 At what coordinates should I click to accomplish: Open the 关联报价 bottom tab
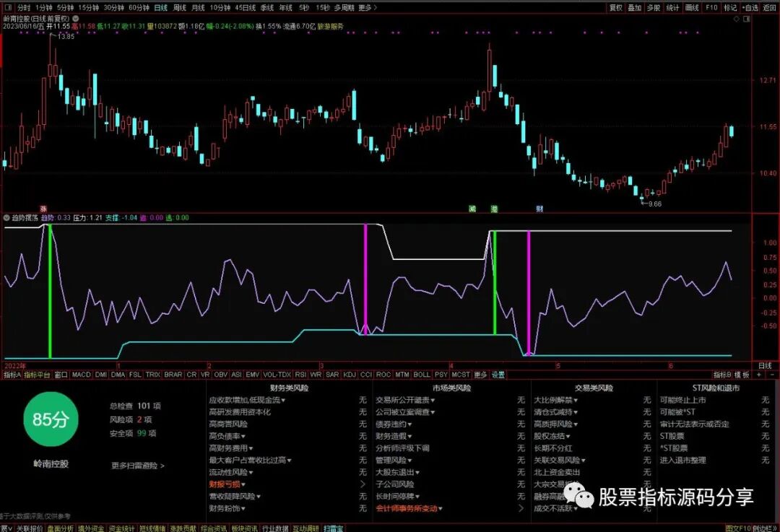(30, 528)
